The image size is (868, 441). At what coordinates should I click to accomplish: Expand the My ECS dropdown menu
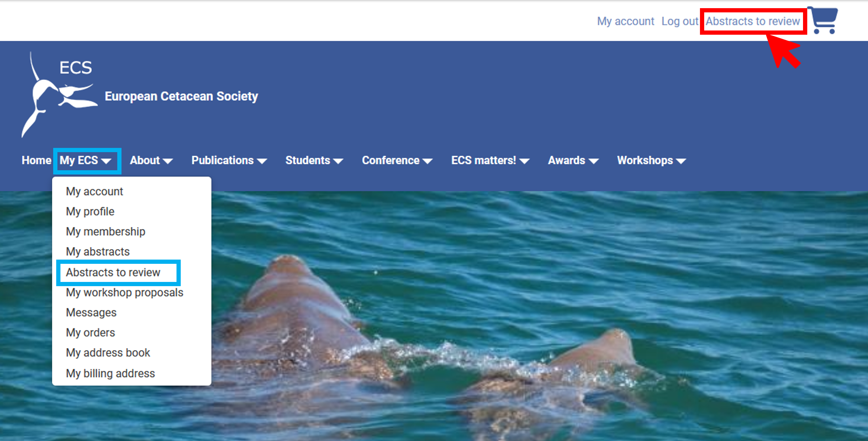pyautogui.click(x=86, y=160)
